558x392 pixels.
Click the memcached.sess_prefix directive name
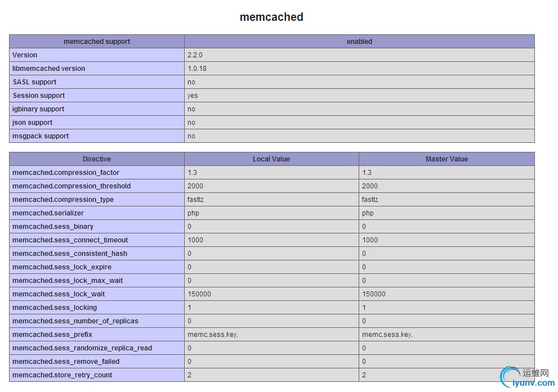[x=52, y=335]
